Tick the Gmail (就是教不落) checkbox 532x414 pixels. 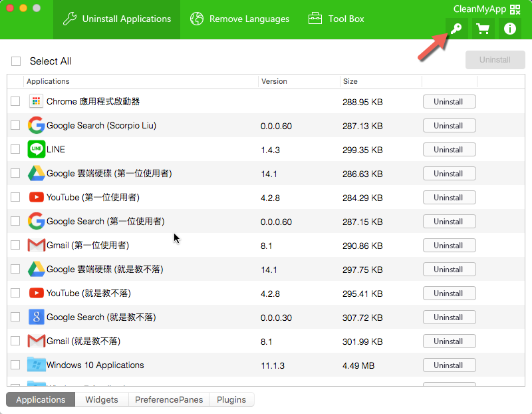click(x=15, y=341)
